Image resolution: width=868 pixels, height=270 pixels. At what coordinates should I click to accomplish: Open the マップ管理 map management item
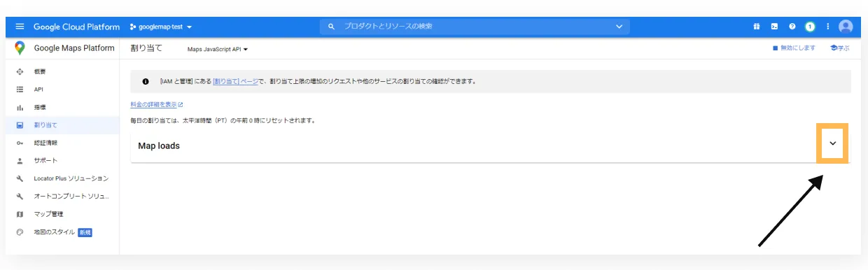pos(62,214)
